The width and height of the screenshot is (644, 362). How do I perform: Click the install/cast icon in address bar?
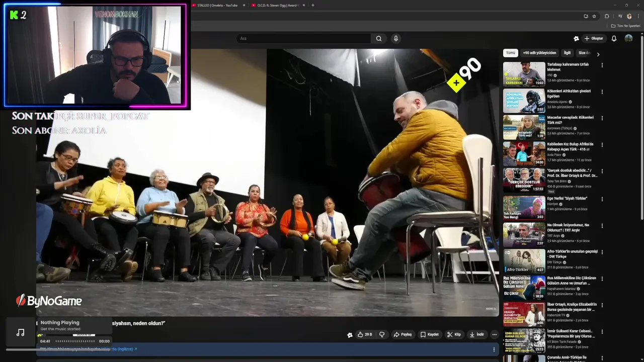pyautogui.click(x=586, y=16)
